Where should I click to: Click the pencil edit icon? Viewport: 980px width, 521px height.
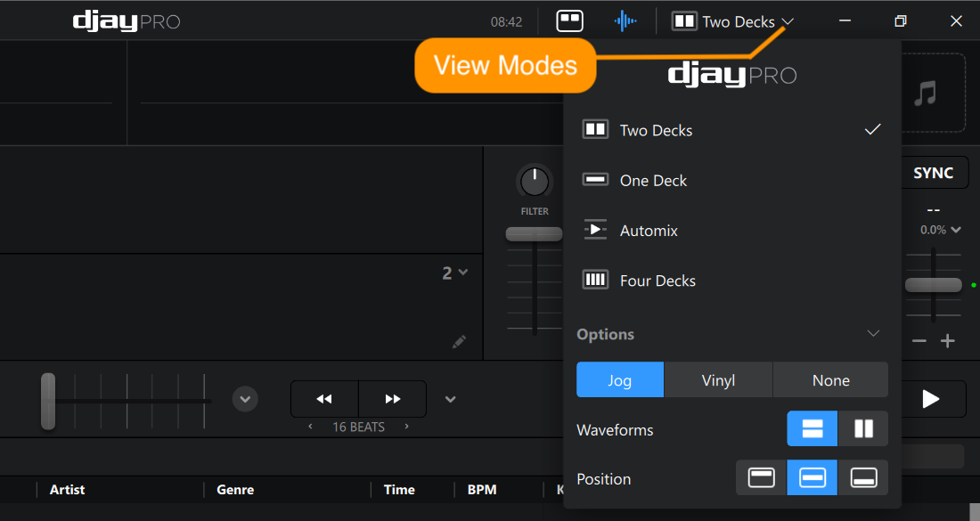(459, 342)
